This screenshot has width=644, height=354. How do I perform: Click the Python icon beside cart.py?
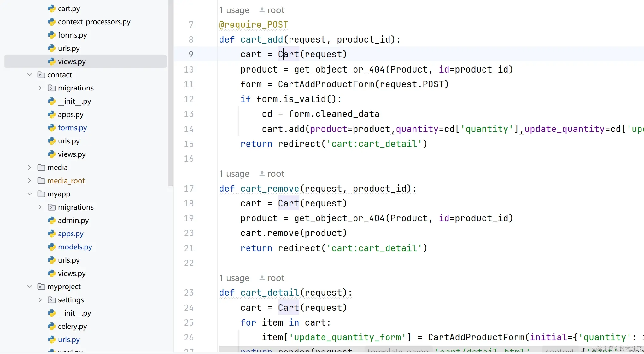pyautogui.click(x=51, y=9)
